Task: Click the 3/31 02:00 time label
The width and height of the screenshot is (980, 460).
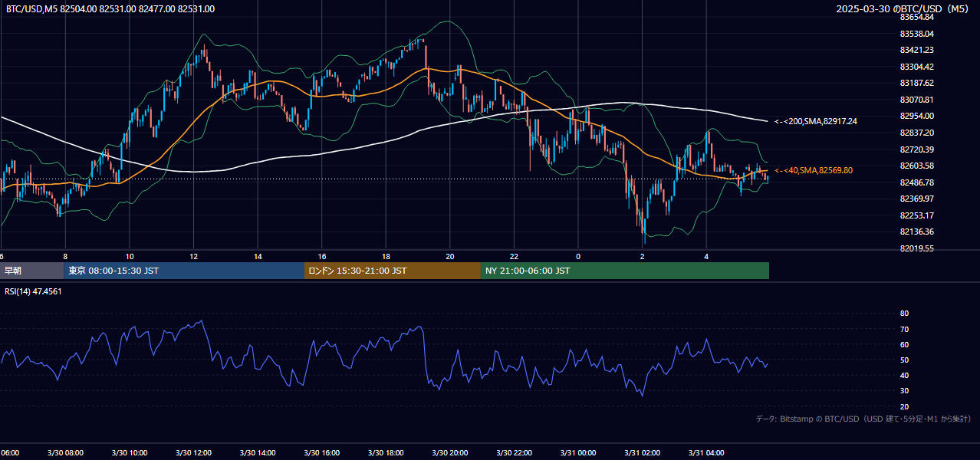Action: point(642,452)
